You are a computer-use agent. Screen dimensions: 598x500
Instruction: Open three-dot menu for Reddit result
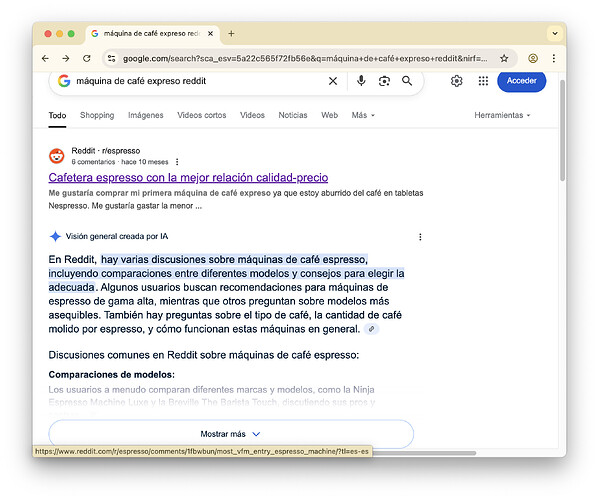click(x=177, y=162)
